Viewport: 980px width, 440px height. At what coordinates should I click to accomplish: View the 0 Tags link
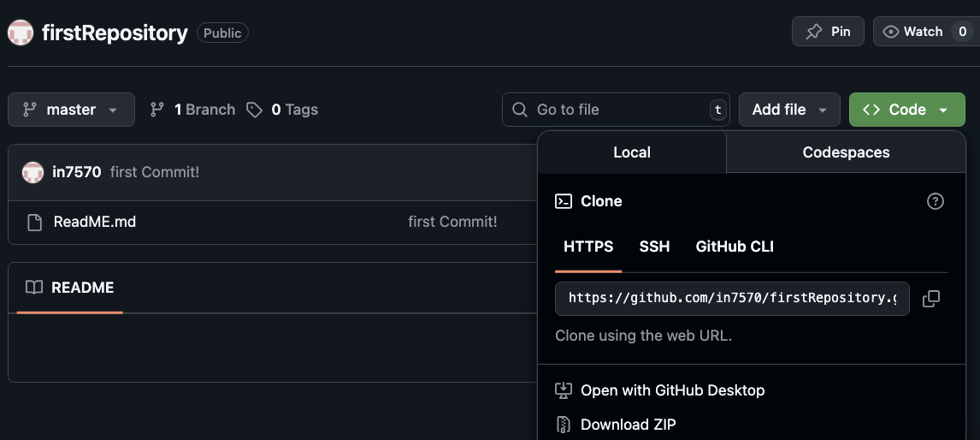[x=282, y=110]
